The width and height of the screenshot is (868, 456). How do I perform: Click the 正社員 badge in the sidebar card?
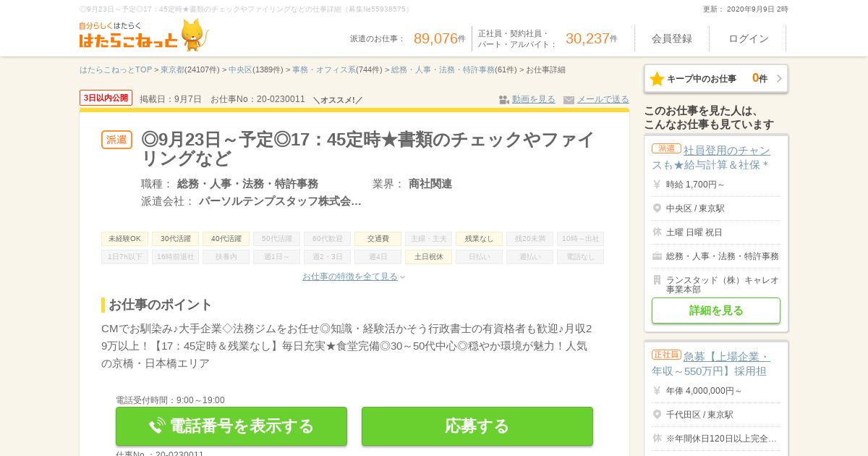(x=666, y=355)
